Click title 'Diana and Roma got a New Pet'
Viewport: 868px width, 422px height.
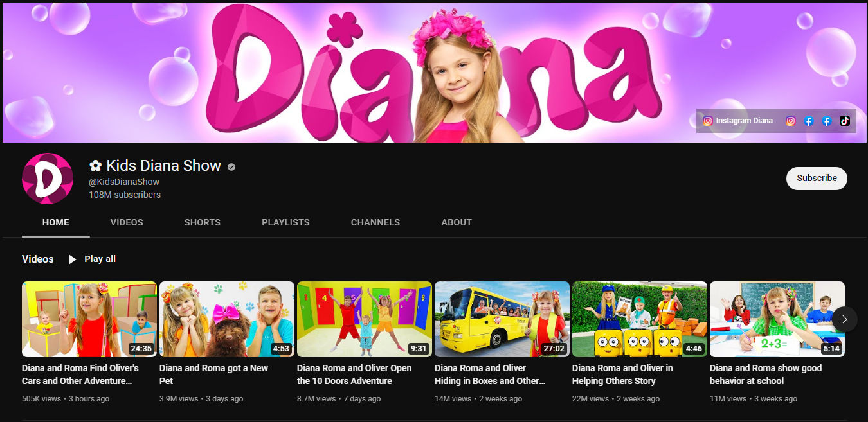tap(214, 374)
